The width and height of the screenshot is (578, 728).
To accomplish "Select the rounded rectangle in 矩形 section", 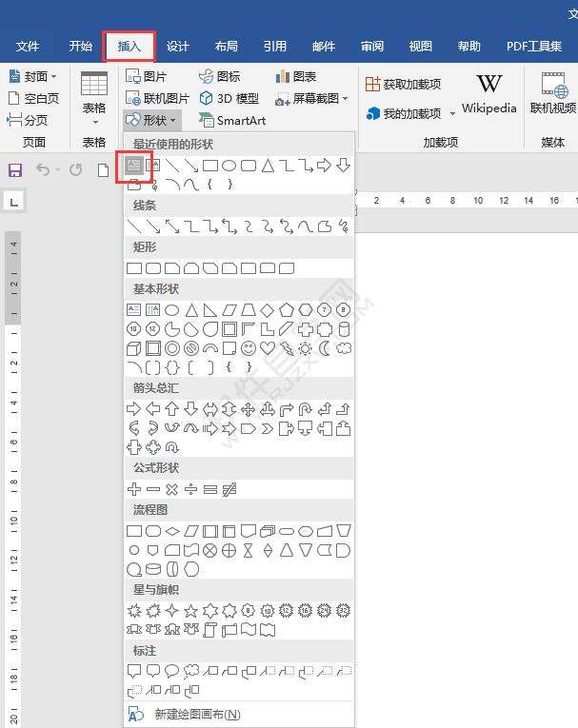I will (153, 268).
